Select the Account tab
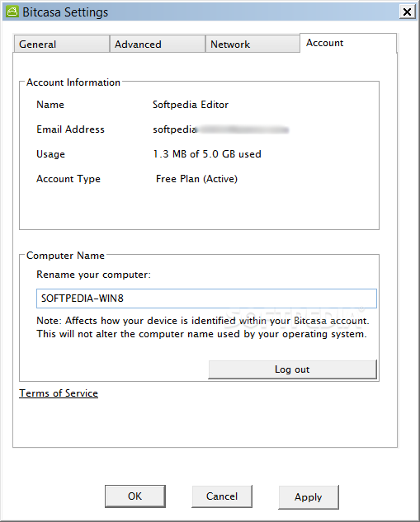The height and width of the screenshot is (522, 420). (x=348, y=43)
